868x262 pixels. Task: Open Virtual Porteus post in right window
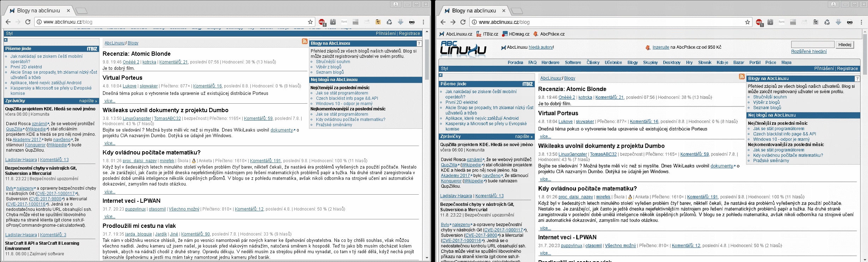pos(558,113)
